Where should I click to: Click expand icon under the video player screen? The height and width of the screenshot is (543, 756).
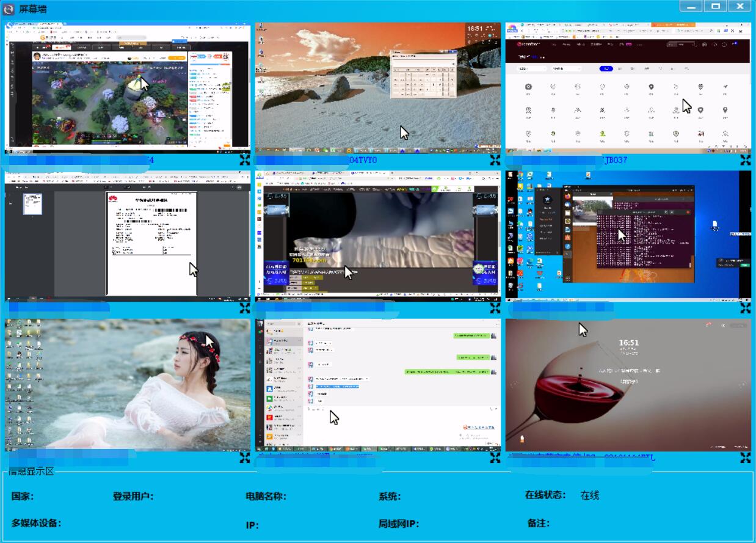495,308
